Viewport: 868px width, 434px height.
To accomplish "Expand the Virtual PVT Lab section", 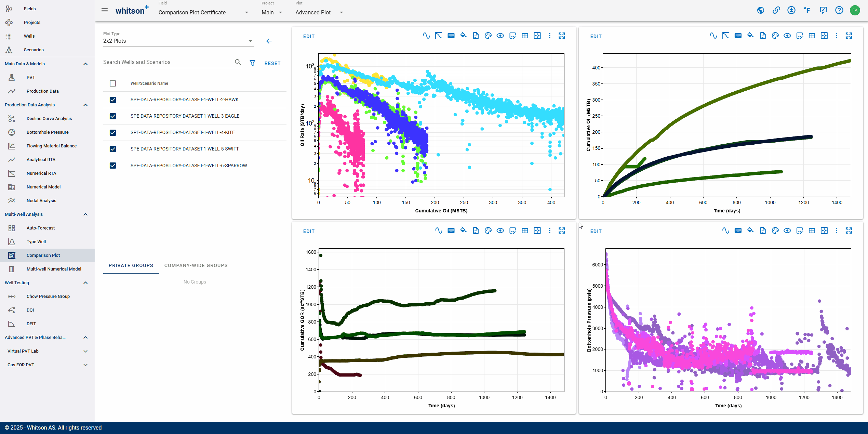I will coord(85,351).
